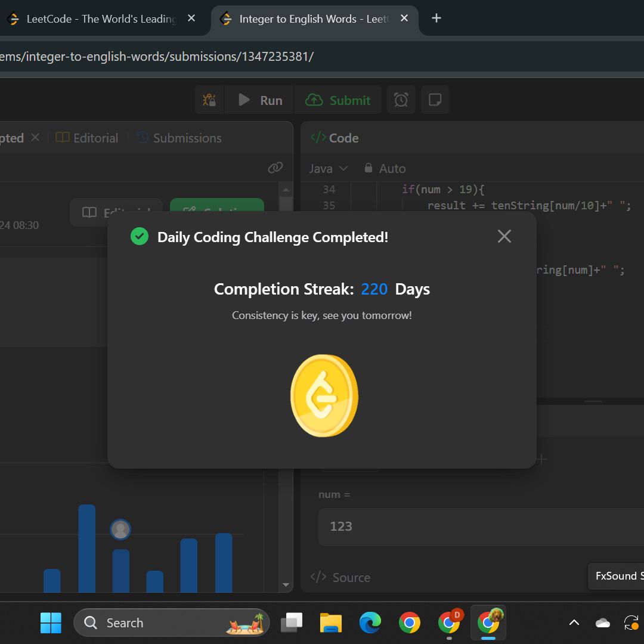This screenshot has width=644, height=644.
Task: Copy the submission link icon
Action: pos(275,168)
